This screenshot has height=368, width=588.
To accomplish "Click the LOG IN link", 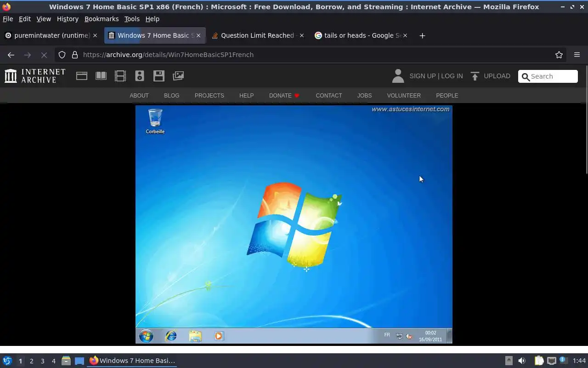I will pos(452,76).
